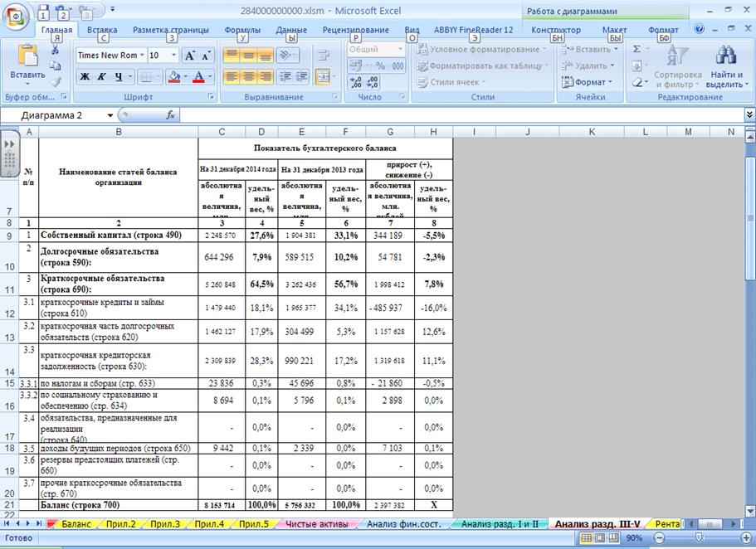Click the Paste (Вставить) icon
756x549 pixels.
click(x=27, y=56)
